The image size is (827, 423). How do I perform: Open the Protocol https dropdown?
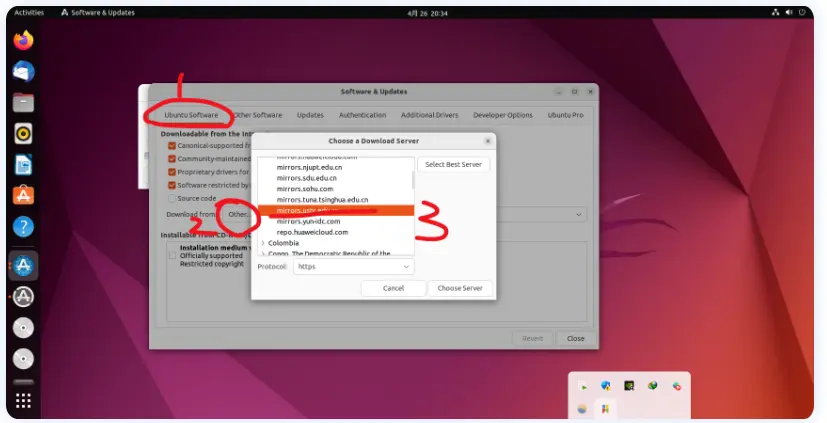353,266
